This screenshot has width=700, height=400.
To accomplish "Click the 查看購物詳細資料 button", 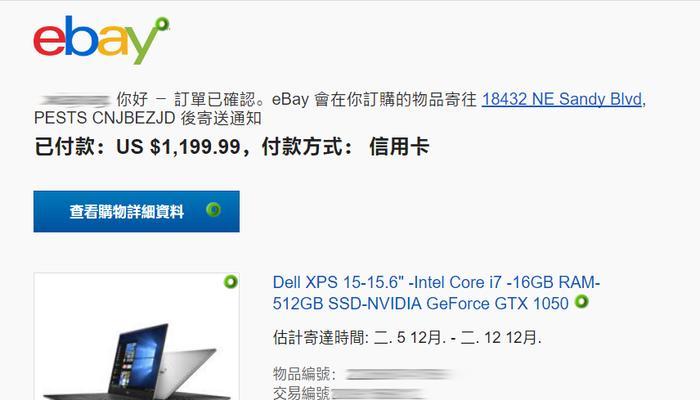I will tap(137, 212).
